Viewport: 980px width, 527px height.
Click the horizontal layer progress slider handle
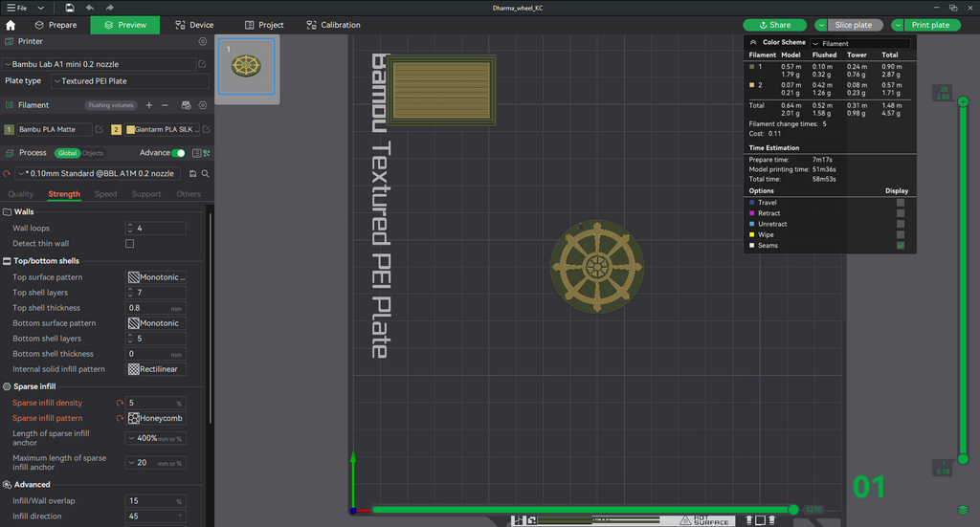click(x=793, y=510)
